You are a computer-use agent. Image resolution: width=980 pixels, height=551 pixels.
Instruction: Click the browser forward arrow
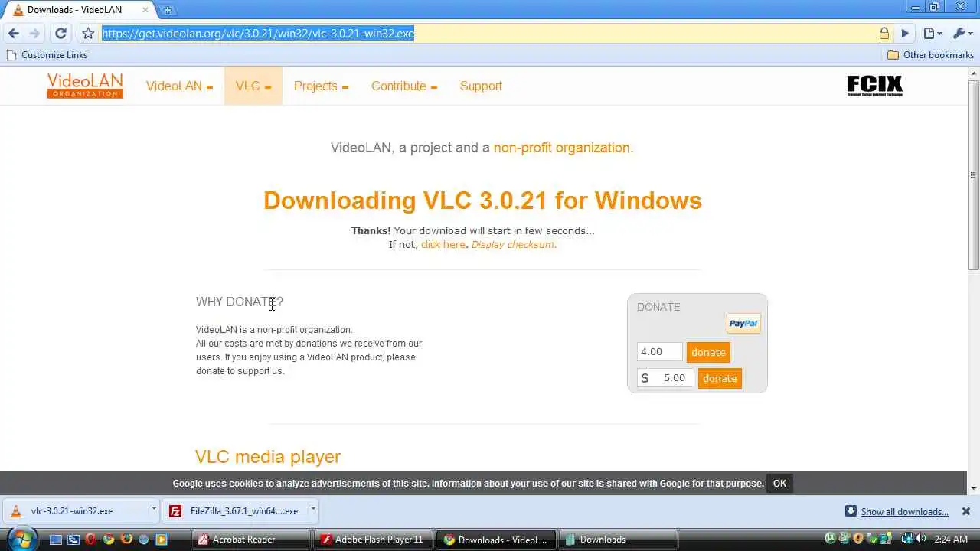coord(34,34)
